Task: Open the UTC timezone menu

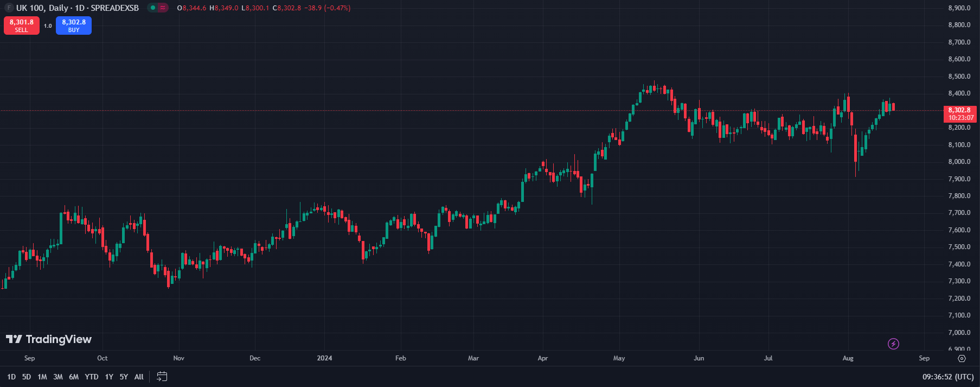Action: [948, 377]
